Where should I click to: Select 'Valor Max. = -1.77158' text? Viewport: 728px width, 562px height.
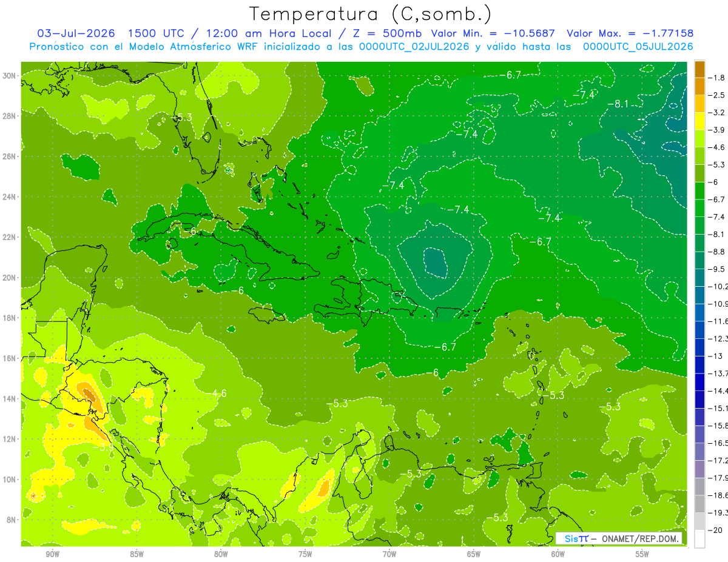point(630,33)
